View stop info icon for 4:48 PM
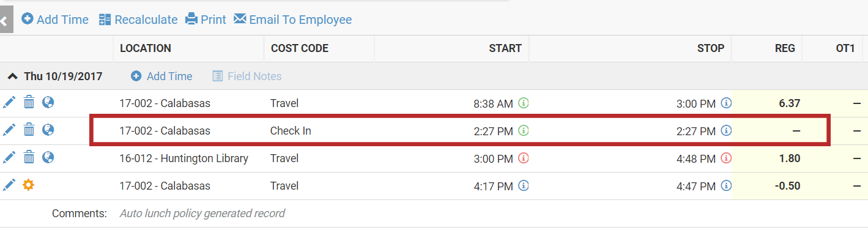Screen dimensions: 868x249 (726, 158)
